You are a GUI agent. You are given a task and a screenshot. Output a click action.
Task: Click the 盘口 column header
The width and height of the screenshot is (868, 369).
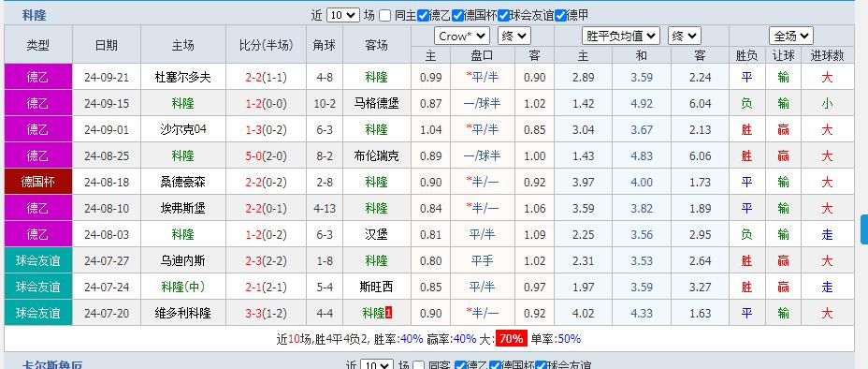pyautogui.click(x=482, y=55)
